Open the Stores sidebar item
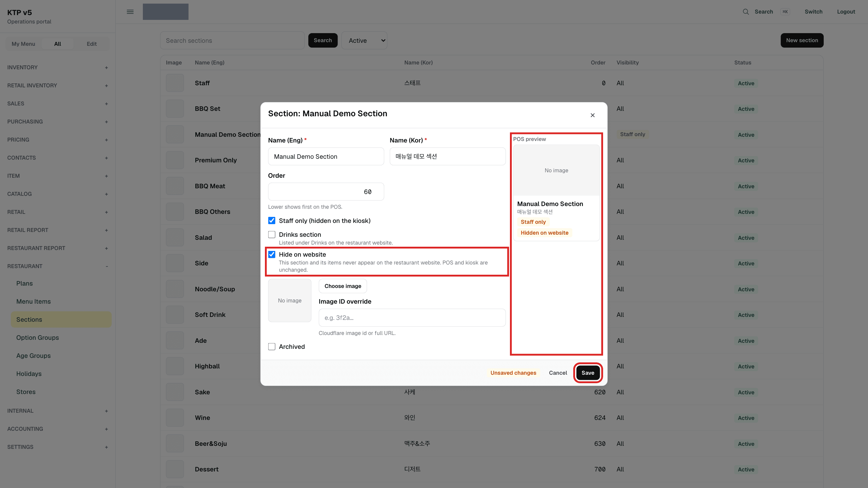Image resolution: width=868 pixels, height=488 pixels. pyautogui.click(x=61, y=392)
